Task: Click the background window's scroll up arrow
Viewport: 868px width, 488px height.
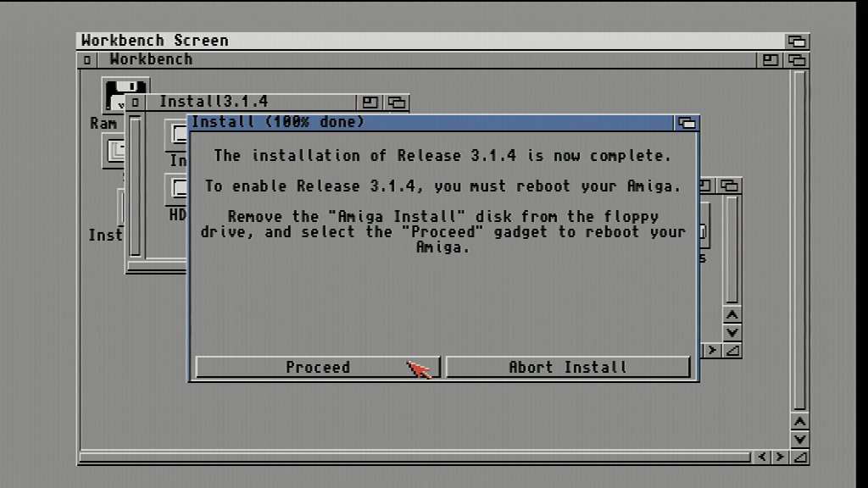Action: 732,315
